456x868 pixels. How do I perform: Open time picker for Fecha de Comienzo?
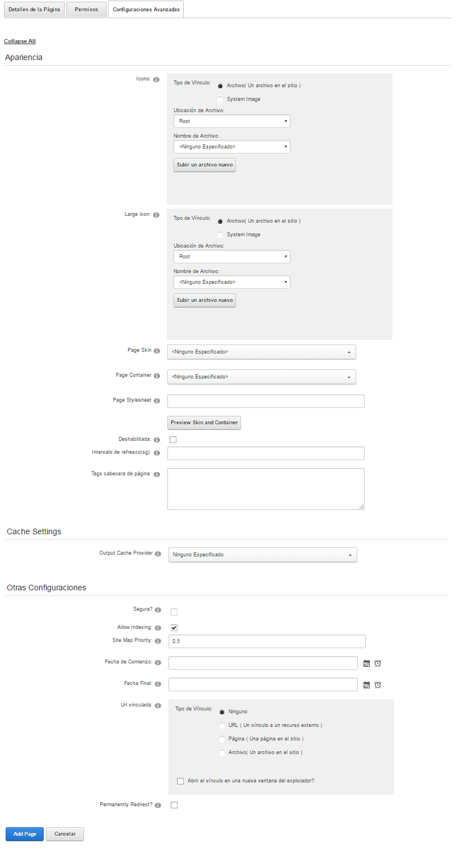[378, 663]
